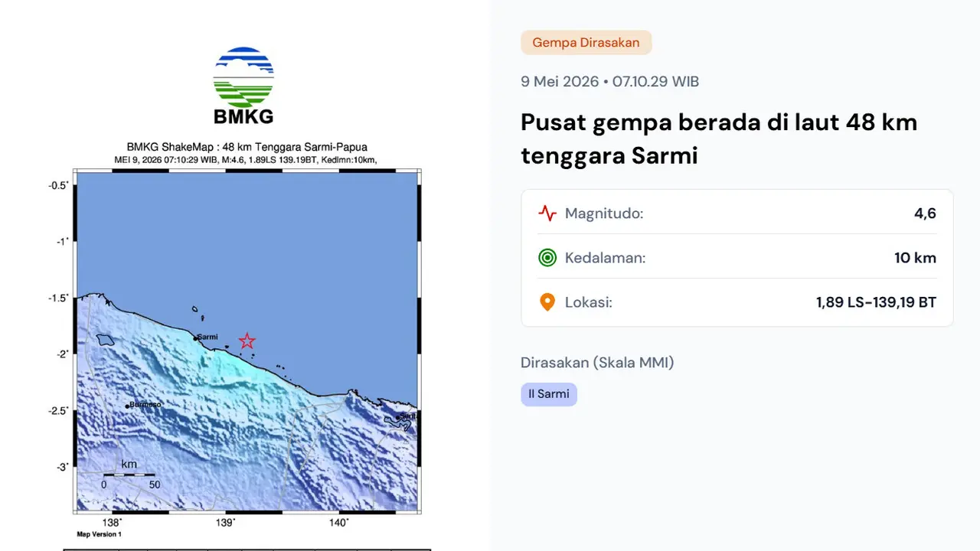
Task: Click the red magnitude pulse icon
Action: 547,214
